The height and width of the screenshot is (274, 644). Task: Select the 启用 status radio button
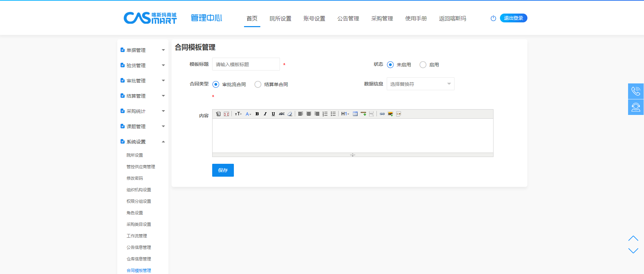click(x=423, y=65)
